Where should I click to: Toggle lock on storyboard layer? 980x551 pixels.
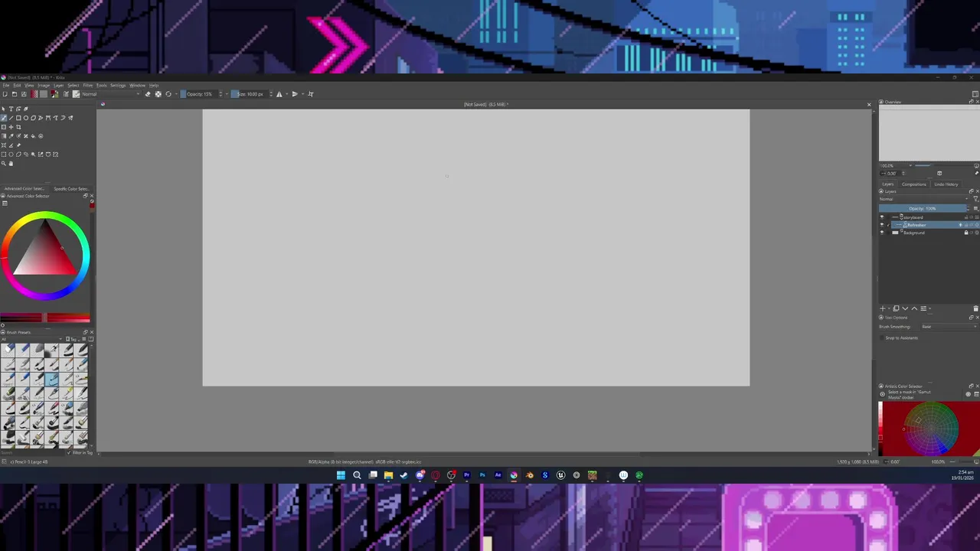click(966, 217)
